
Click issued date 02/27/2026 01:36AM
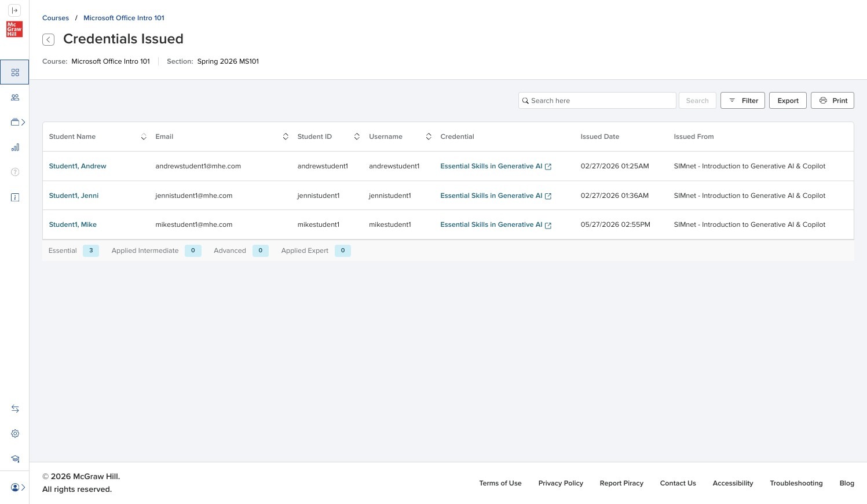coord(614,196)
